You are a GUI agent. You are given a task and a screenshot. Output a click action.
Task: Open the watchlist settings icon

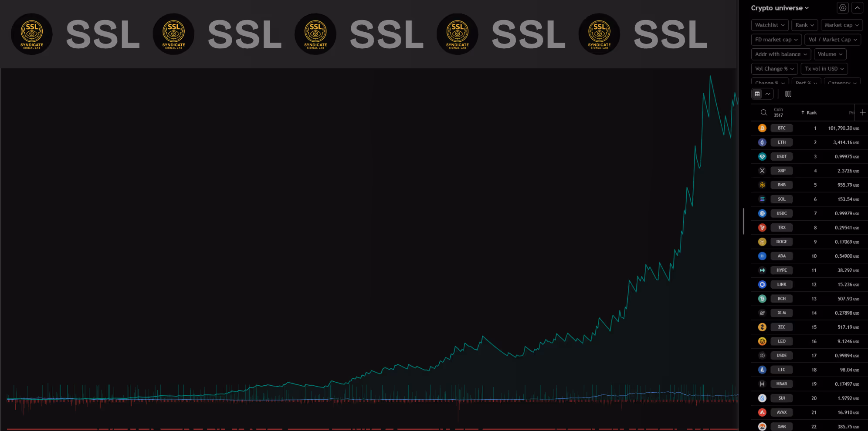842,7
